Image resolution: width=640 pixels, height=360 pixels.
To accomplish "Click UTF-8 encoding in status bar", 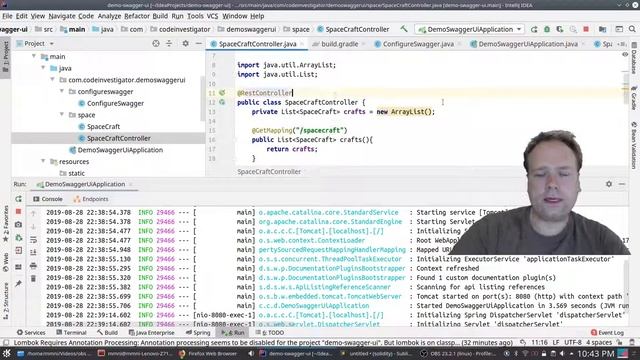I will coord(573,342).
